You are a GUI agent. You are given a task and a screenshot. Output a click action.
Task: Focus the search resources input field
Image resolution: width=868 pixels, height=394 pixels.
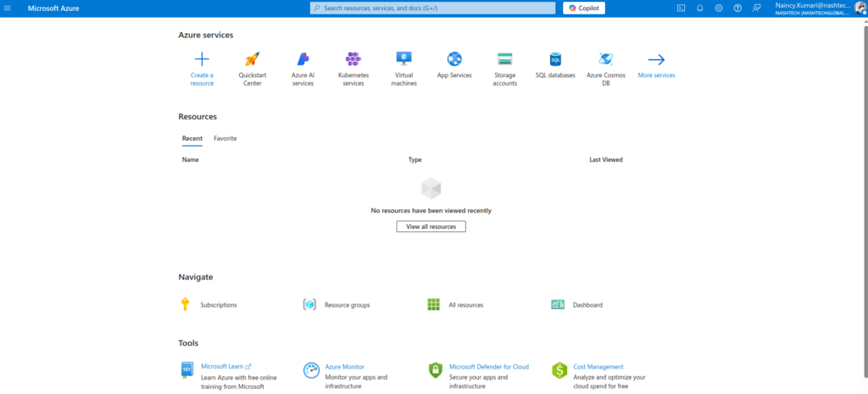click(x=432, y=8)
